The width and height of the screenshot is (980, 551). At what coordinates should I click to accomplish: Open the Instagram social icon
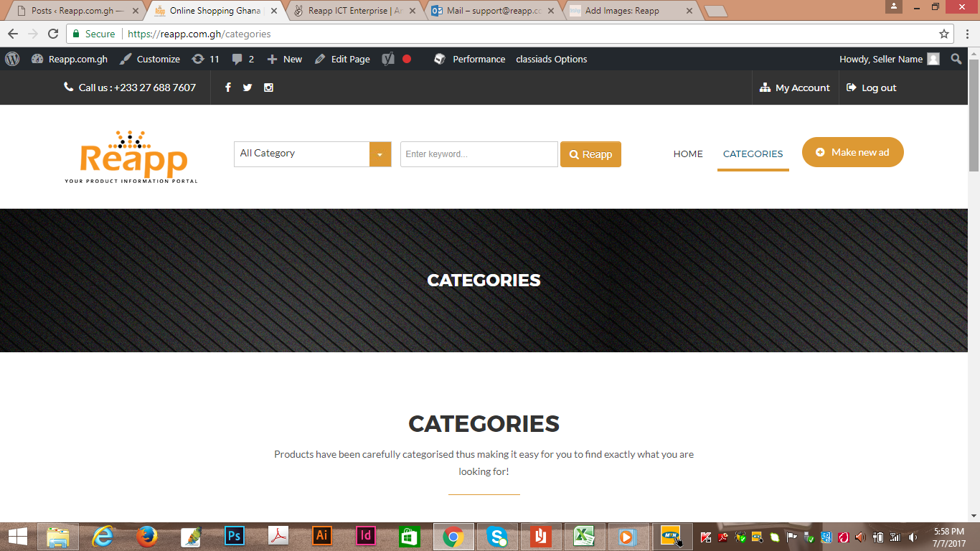268,88
